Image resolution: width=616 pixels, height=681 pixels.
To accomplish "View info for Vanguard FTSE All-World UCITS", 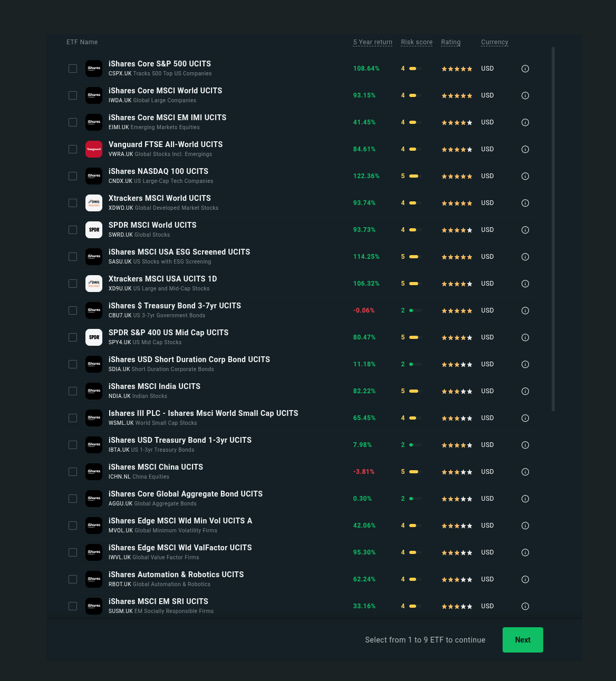I will (525, 149).
